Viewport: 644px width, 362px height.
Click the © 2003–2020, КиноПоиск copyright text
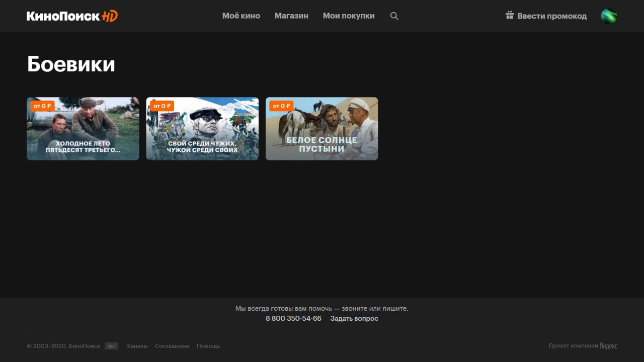63,346
